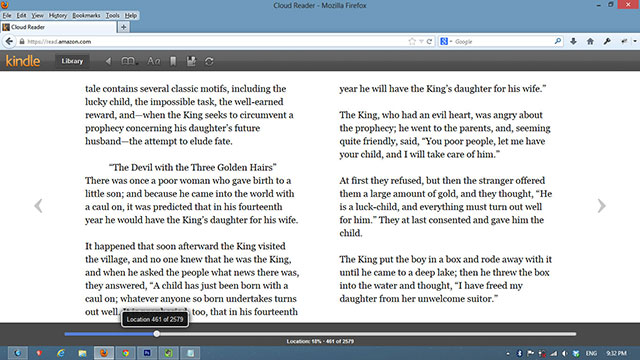Screen dimensions: 640x360
Task: Click the location slider track ahead
Action: click(x=367, y=334)
